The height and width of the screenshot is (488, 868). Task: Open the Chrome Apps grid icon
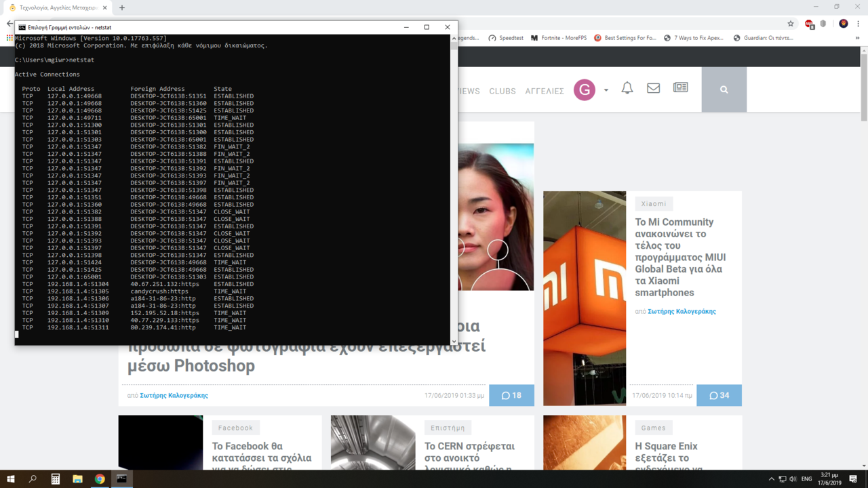(9, 38)
